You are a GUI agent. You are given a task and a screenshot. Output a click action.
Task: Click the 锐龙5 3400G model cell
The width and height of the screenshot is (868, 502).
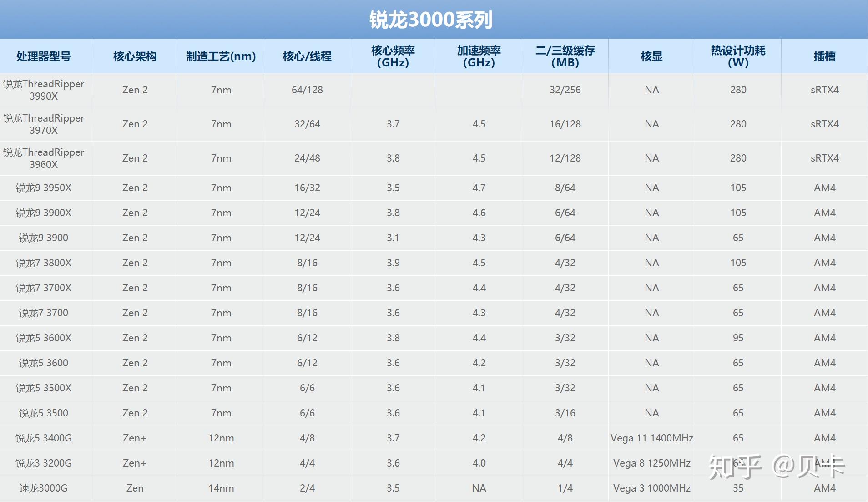point(44,438)
